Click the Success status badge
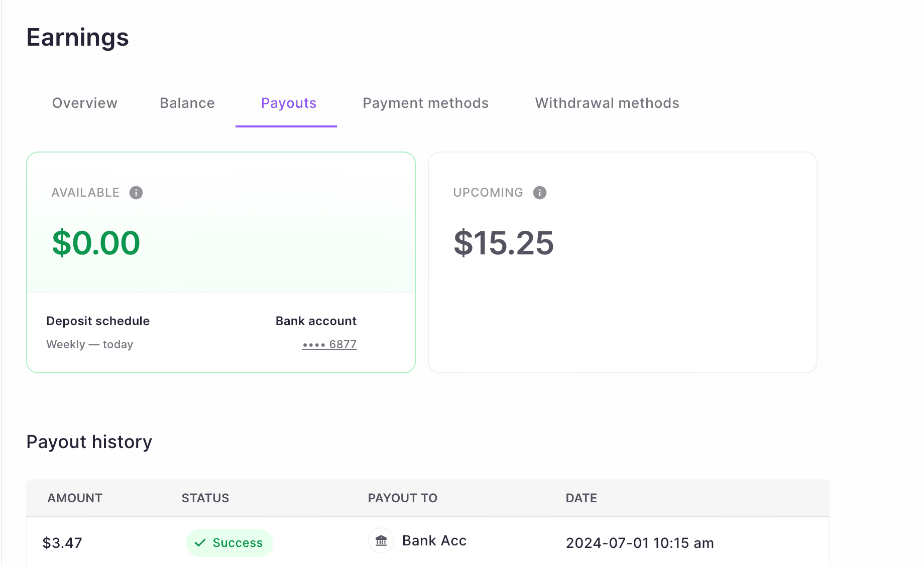The image size is (924, 566). tap(229, 543)
